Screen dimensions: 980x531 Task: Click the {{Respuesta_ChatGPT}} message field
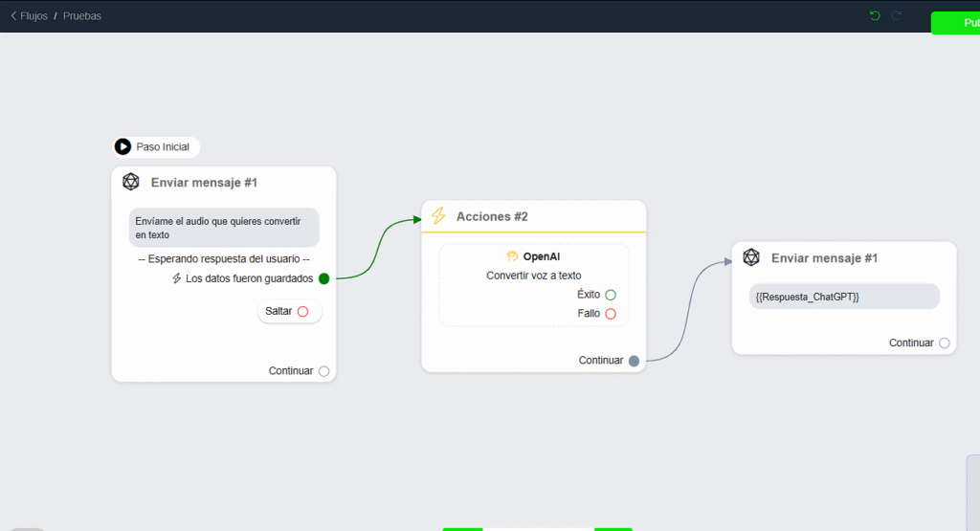click(x=844, y=297)
